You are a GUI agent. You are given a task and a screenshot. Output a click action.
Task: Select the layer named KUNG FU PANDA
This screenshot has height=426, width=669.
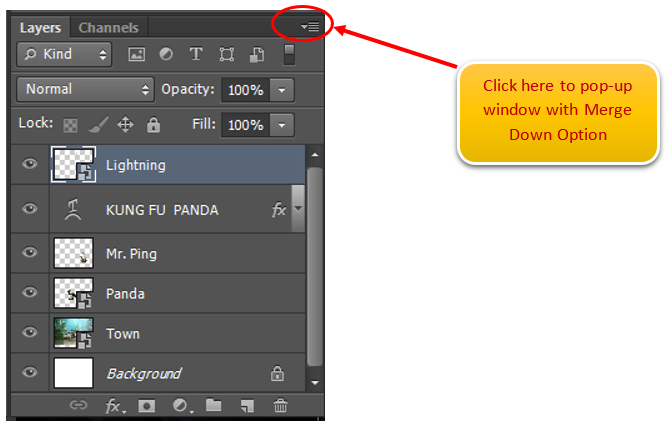click(162, 210)
